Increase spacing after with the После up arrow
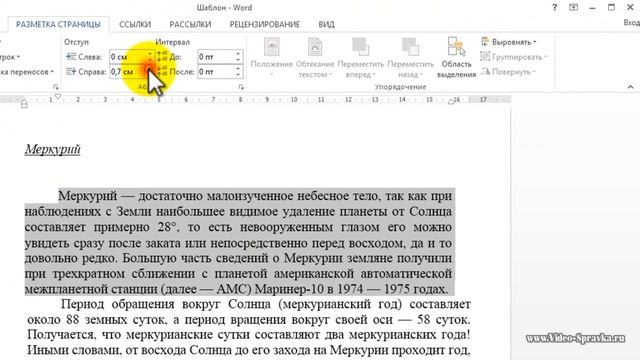 (x=238, y=69)
